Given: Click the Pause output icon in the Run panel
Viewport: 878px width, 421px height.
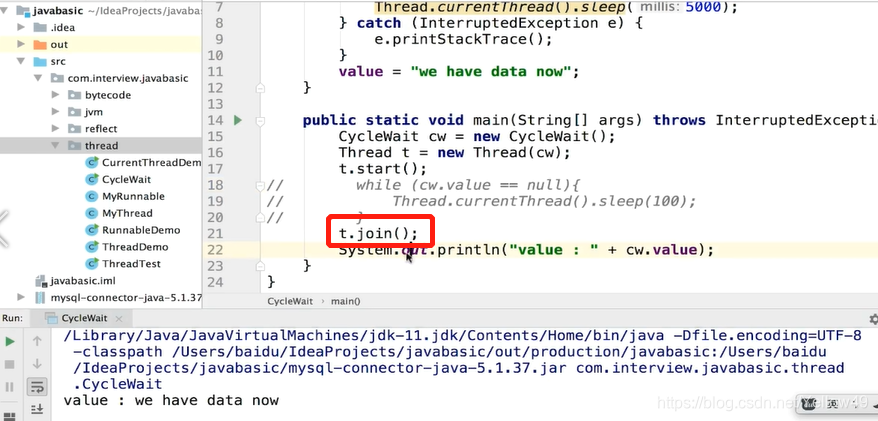Looking at the screenshot, I should [x=10, y=387].
